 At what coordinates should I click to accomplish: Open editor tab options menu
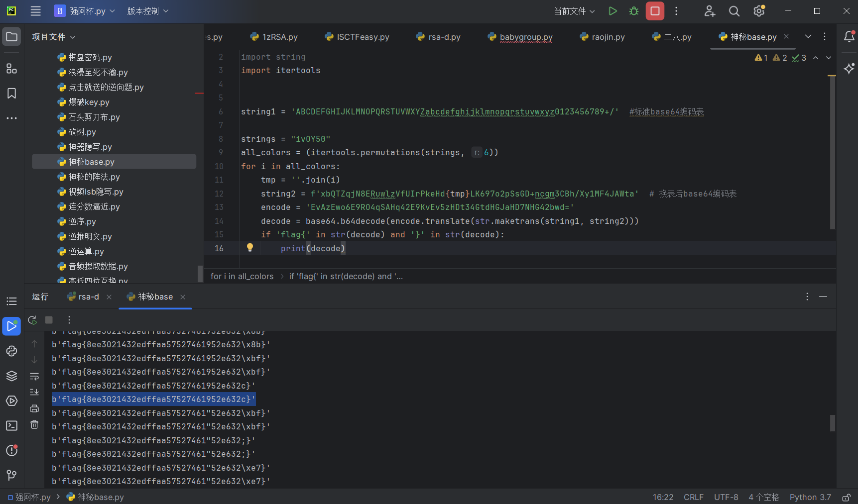825,36
